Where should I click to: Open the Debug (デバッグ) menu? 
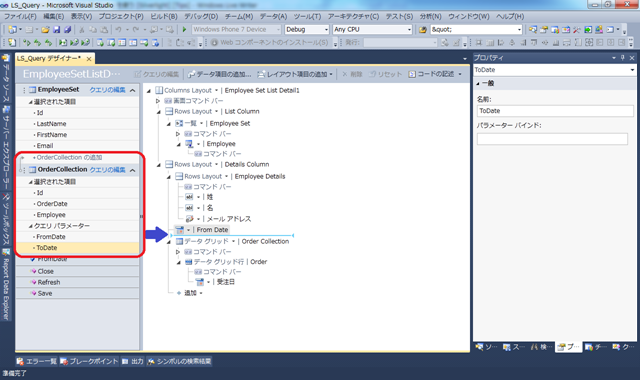201,16
